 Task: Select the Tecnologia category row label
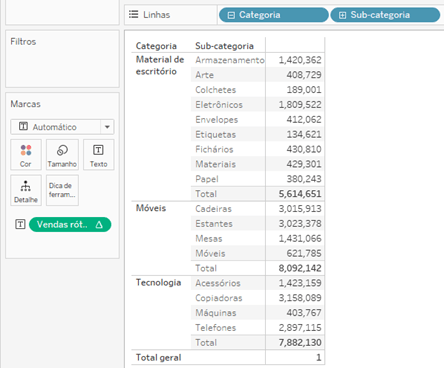pyautogui.click(x=159, y=283)
